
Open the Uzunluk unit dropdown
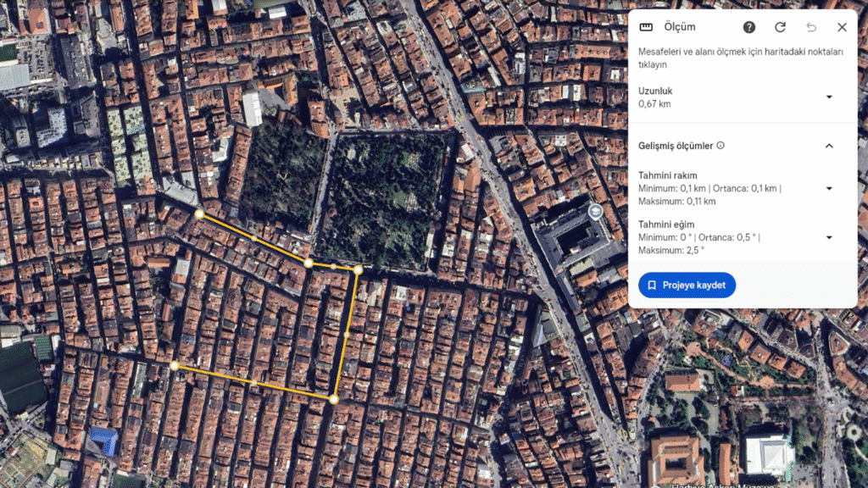tap(829, 97)
